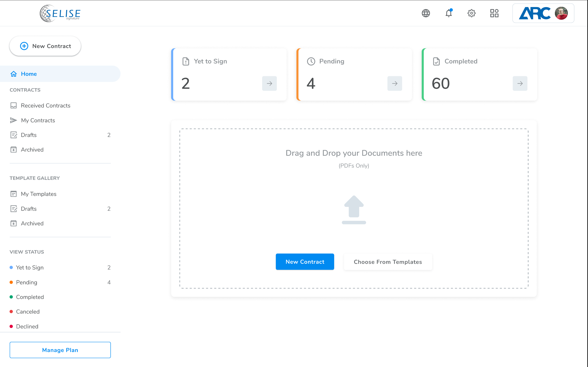Open Pending card arrow button
This screenshot has height=367, width=588.
pyautogui.click(x=395, y=83)
